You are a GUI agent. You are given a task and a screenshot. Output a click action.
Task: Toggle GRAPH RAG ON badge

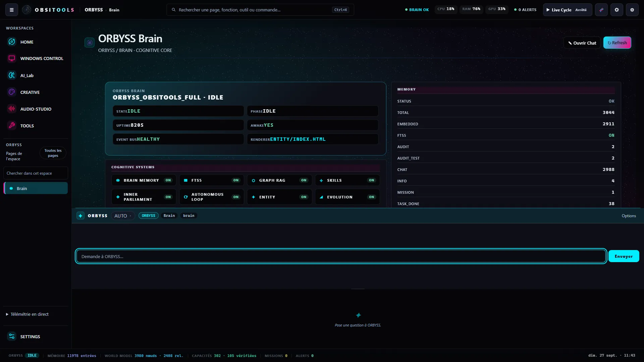304,180
